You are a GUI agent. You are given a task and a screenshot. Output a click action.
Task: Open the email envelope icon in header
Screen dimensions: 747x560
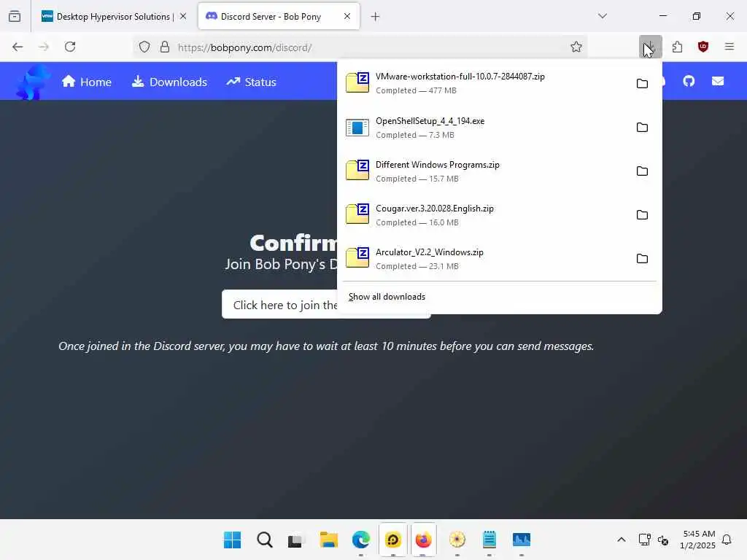[718, 82]
